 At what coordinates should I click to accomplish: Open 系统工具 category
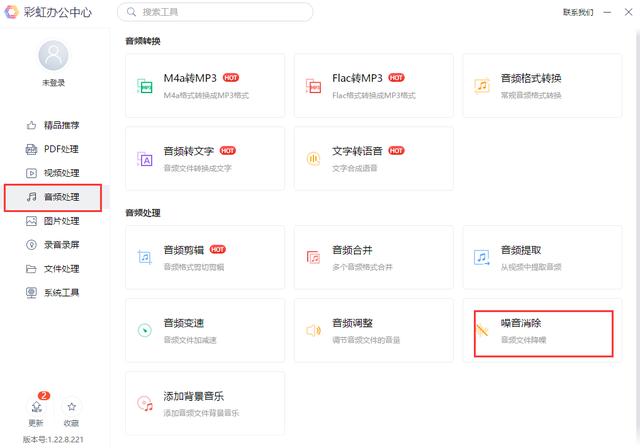pyautogui.click(x=53, y=293)
